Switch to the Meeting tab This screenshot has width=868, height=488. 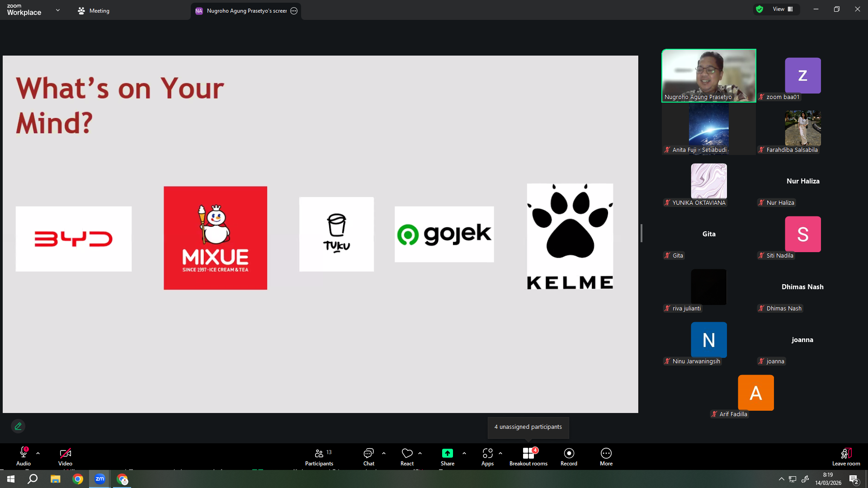[94, 10]
